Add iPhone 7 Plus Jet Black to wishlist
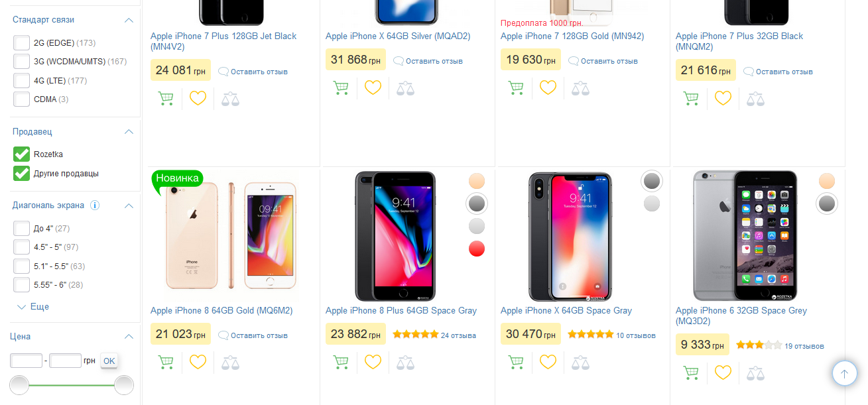Screen dimensions: 868x405 coord(198,98)
